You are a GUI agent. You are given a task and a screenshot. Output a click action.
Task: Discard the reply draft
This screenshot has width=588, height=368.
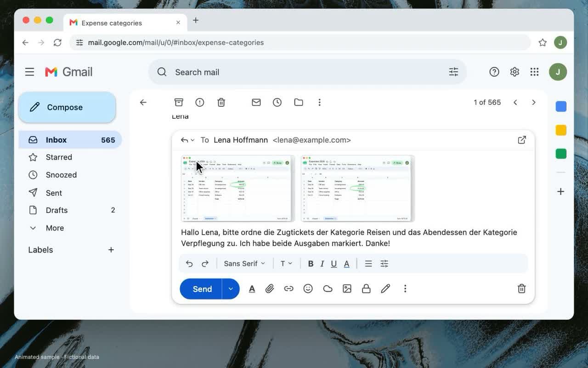point(522,289)
